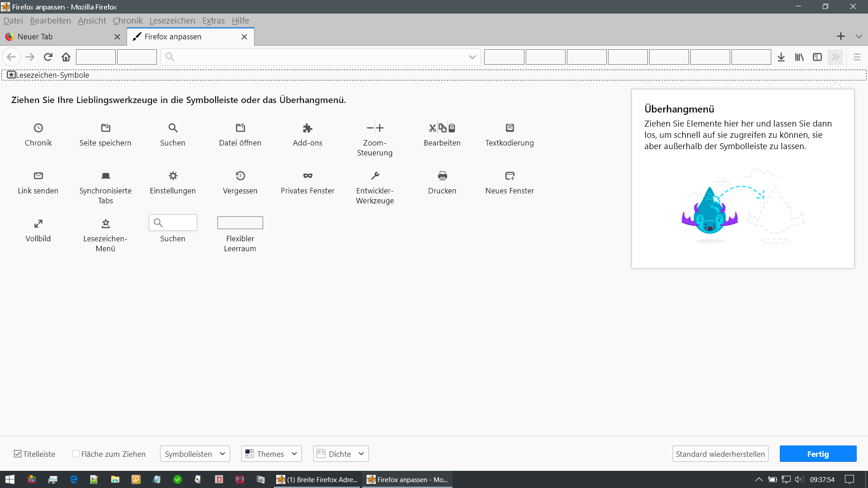The height and width of the screenshot is (488, 868).
Task: Expand the Themes dropdown
Action: [271, 454]
